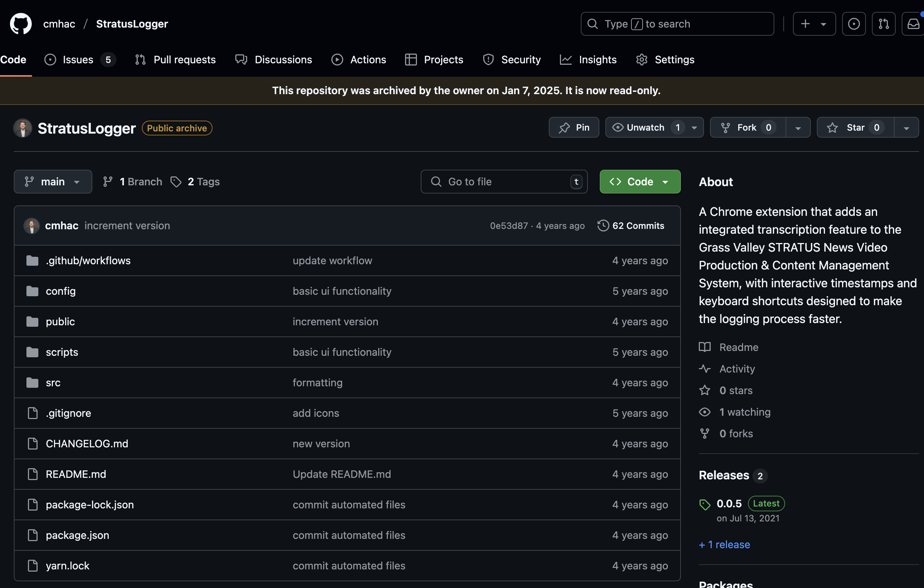Open the package-lock.json file
This screenshot has width=924, height=588.
pyautogui.click(x=90, y=504)
